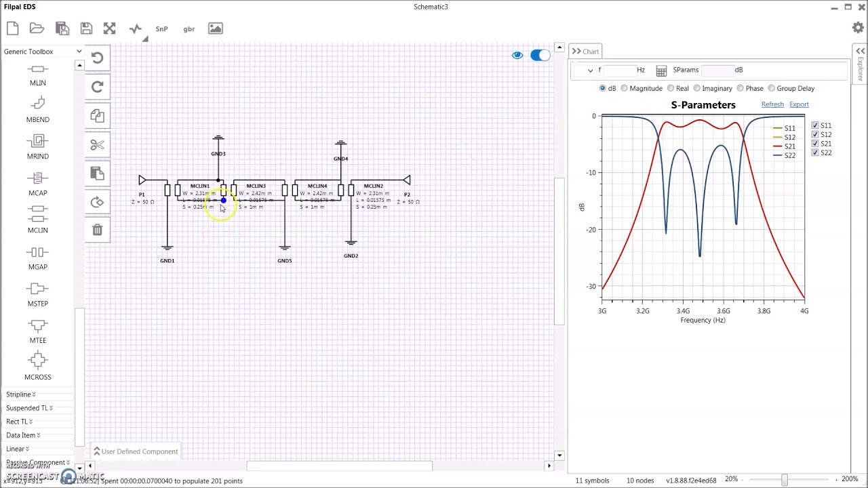This screenshot has height=488, width=868.
Task: Select the MTEE component
Action: pyautogui.click(x=38, y=331)
